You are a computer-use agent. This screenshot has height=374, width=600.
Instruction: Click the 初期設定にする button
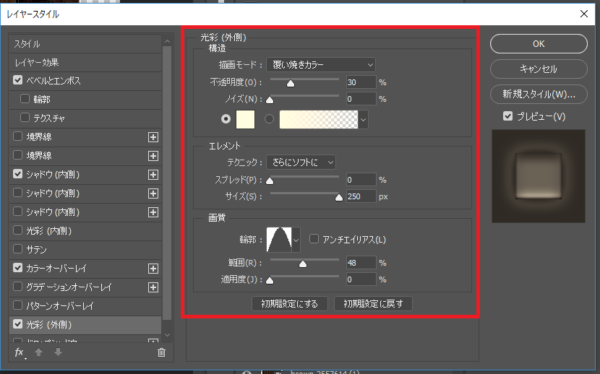coord(290,304)
